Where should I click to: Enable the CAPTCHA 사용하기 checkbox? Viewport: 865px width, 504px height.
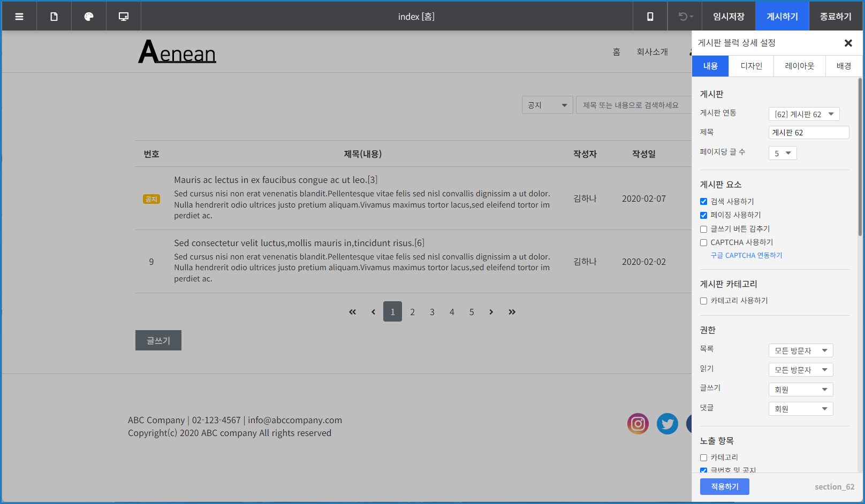click(x=704, y=243)
